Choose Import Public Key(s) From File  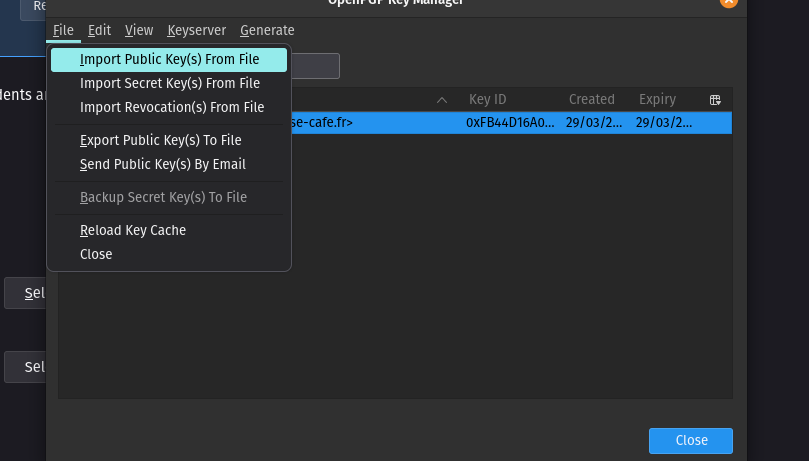[x=169, y=59]
